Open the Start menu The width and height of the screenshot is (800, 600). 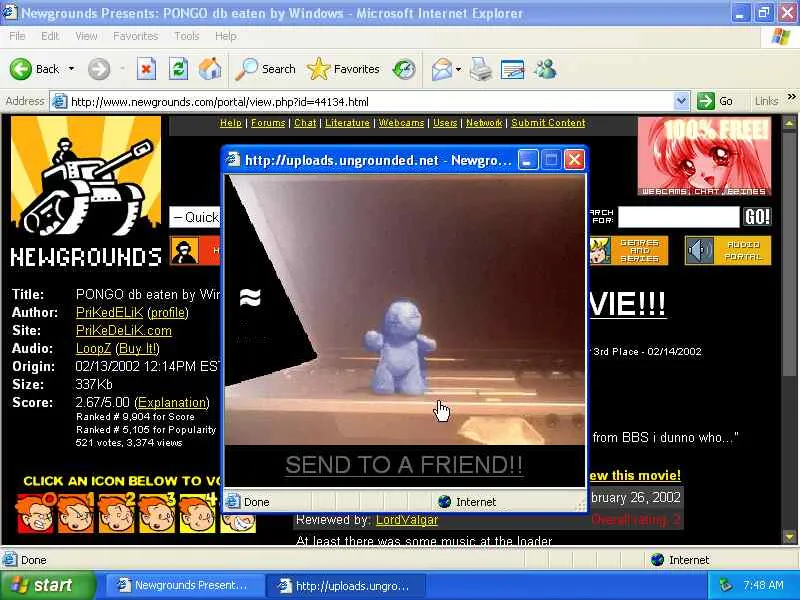(47, 585)
